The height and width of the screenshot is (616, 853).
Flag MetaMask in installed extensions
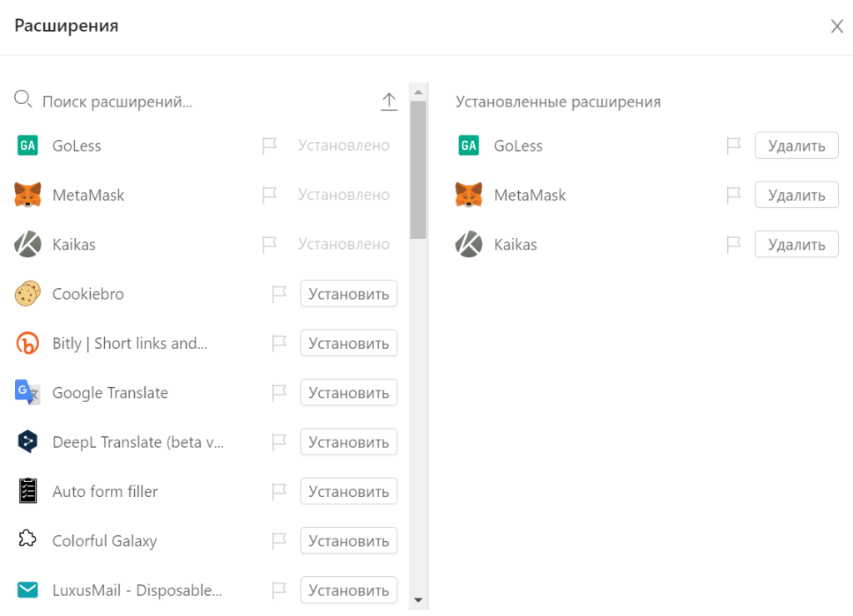734,195
